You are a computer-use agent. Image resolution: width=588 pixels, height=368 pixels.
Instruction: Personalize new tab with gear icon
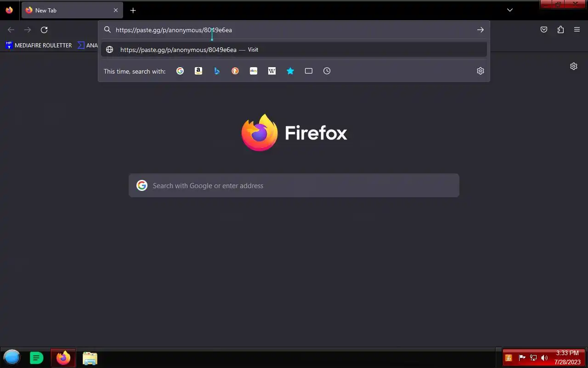pyautogui.click(x=574, y=66)
